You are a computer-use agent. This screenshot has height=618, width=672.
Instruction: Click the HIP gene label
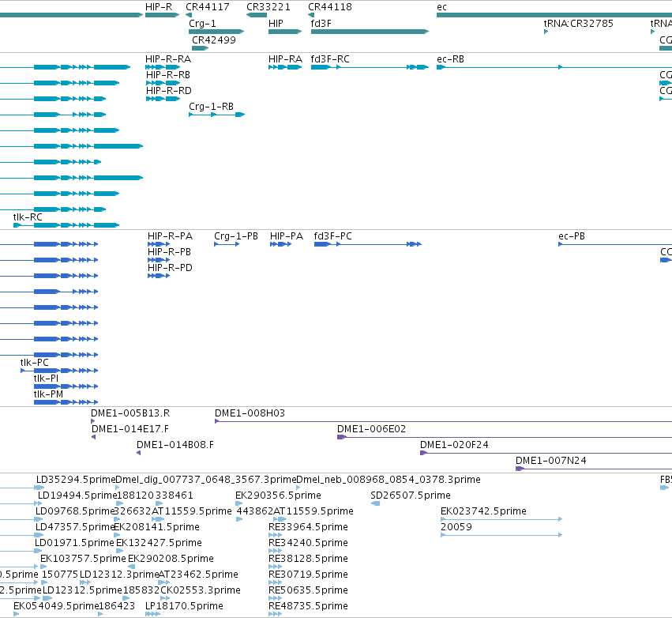tap(276, 23)
